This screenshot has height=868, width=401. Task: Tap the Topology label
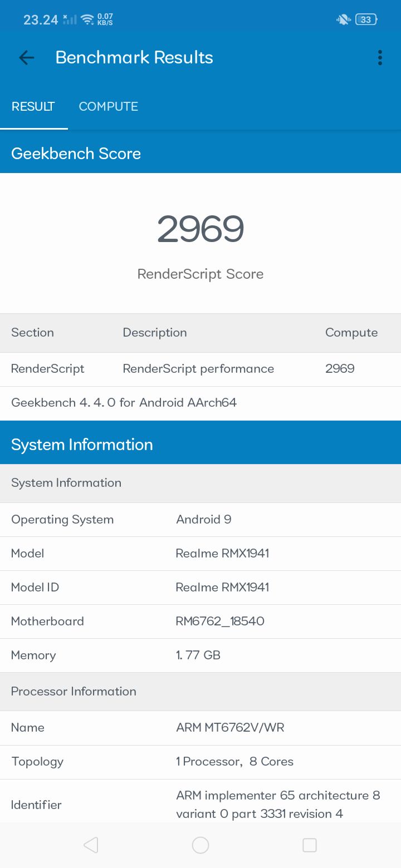click(37, 762)
